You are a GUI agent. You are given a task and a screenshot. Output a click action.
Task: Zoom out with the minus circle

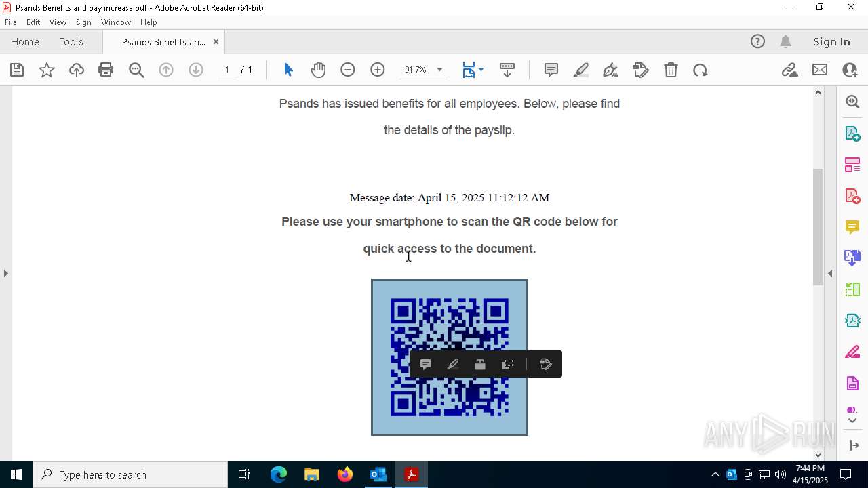click(x=348, y=70)
